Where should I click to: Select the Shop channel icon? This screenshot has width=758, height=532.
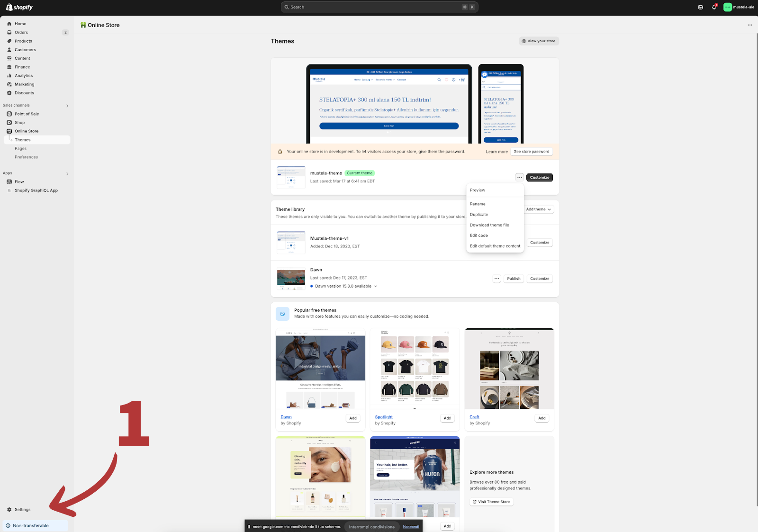(9, 122)
